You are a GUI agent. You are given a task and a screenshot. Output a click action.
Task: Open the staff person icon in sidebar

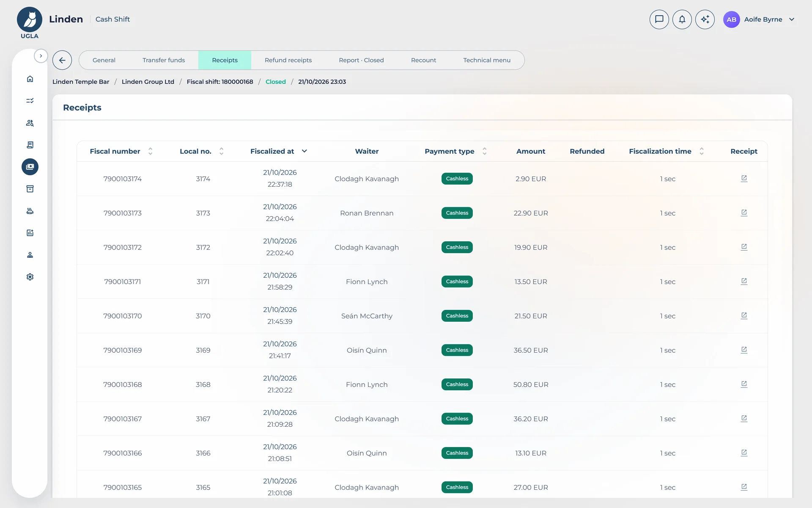coord(30,255)
